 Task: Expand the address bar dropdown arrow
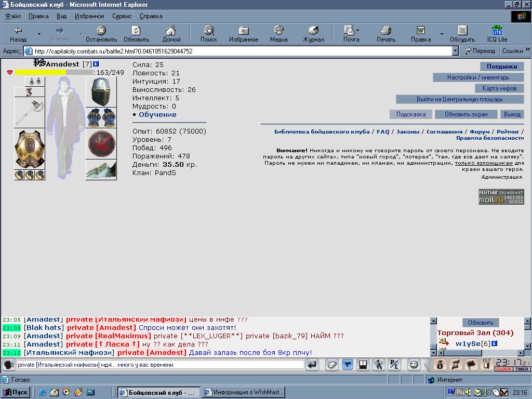[455, 51]
